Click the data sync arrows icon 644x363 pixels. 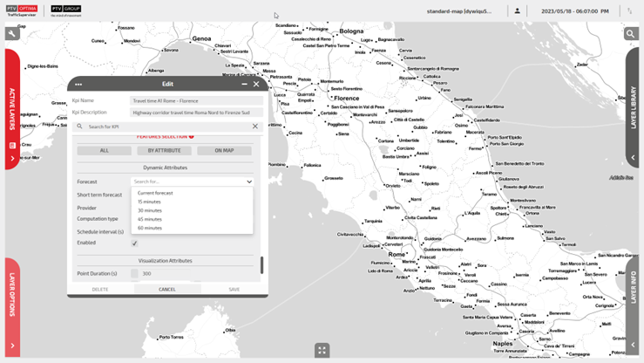pos(629,11)
